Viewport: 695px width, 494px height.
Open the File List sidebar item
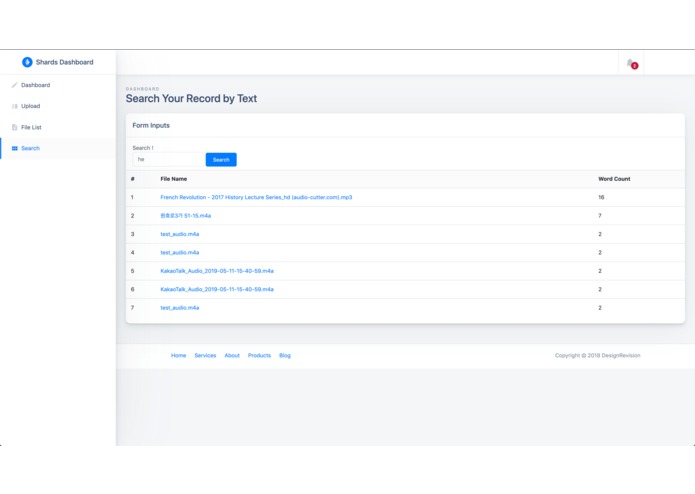[x=31, y=127]
